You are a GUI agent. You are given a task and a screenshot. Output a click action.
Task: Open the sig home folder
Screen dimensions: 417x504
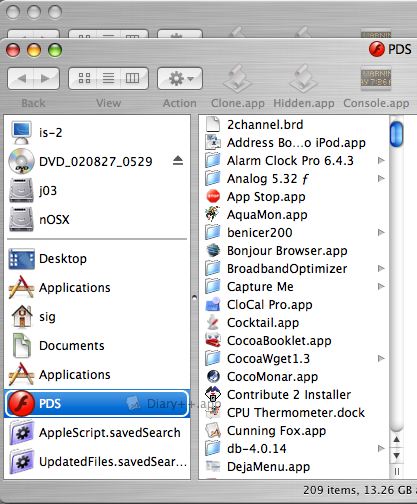97,317
